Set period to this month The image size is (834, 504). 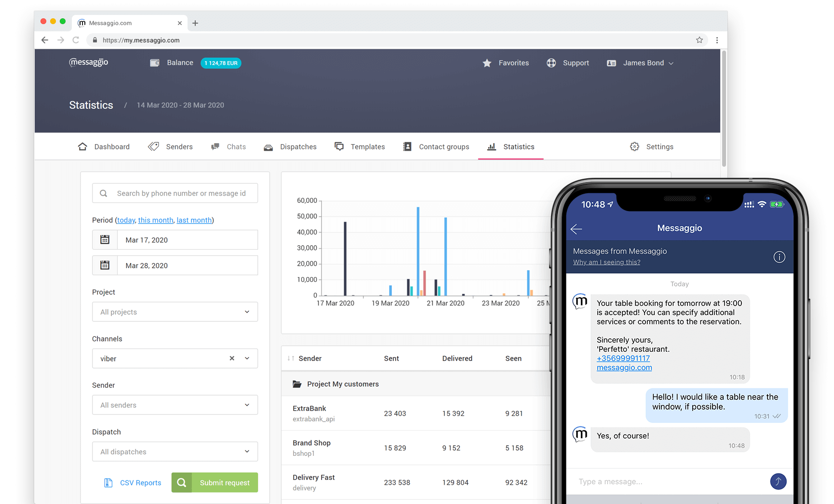156,220
